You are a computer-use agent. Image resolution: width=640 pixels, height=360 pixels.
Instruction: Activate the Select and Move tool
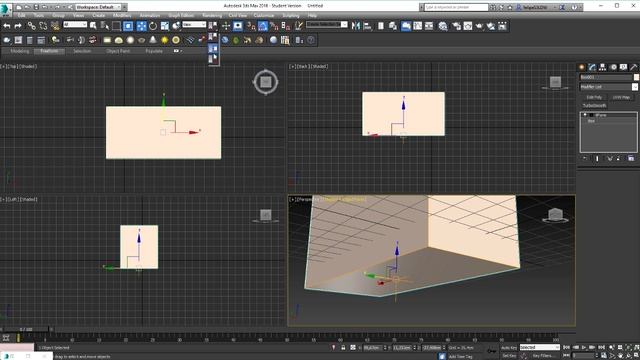(x=141, y=26)
